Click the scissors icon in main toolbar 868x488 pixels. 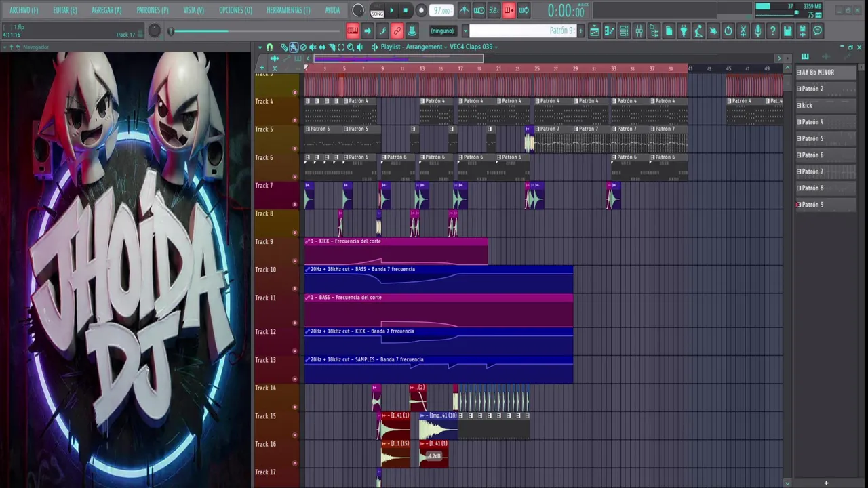743,30
